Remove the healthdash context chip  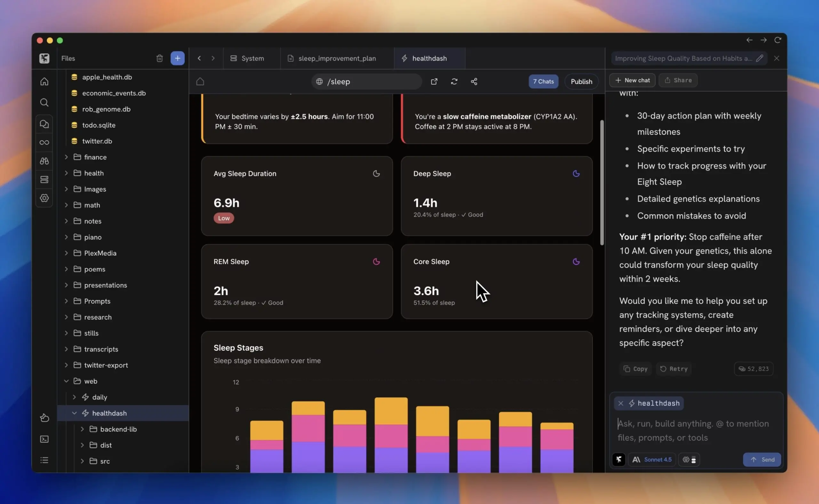pos(621,403)
